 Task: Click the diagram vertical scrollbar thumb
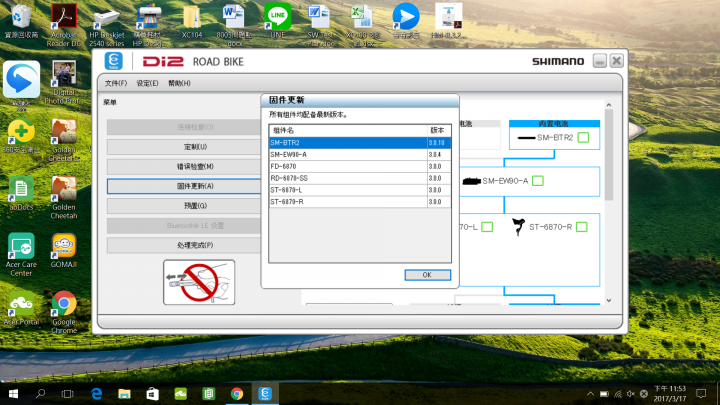[x=609, y=155]
